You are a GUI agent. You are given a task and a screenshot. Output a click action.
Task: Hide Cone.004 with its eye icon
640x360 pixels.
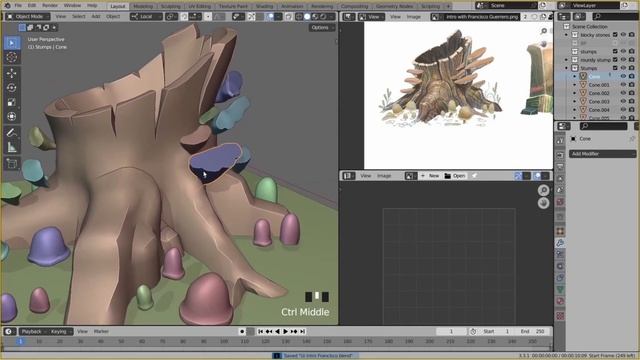pyautogui.click(x=623, y=109)
